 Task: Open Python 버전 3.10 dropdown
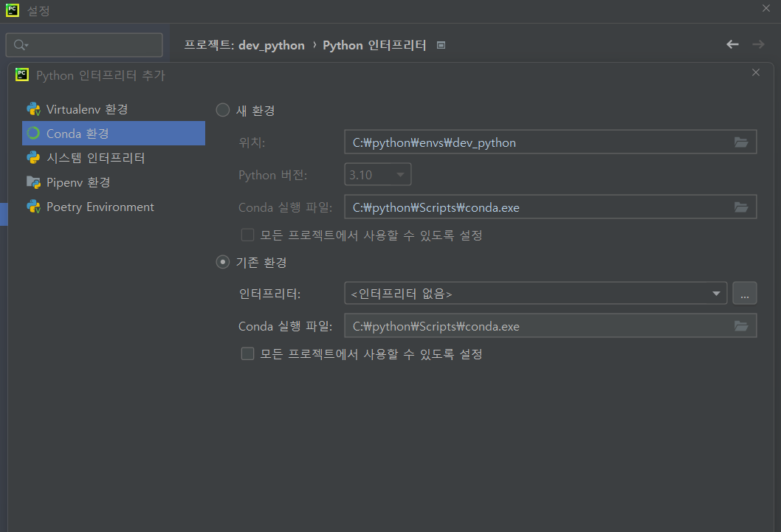tap(377, 175)
